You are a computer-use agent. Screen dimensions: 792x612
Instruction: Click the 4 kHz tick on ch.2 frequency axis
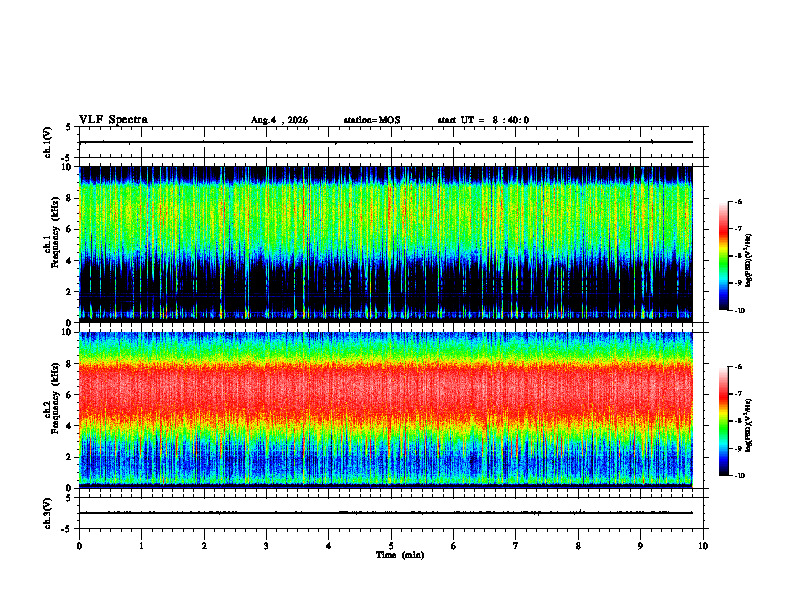click(x=70, y=426)
